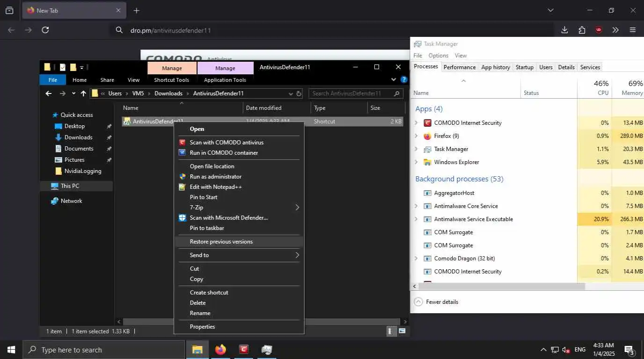Open Shortcut Tools ribbon tab
This screenshot has width=644, height=359.
tap(172, 80)
